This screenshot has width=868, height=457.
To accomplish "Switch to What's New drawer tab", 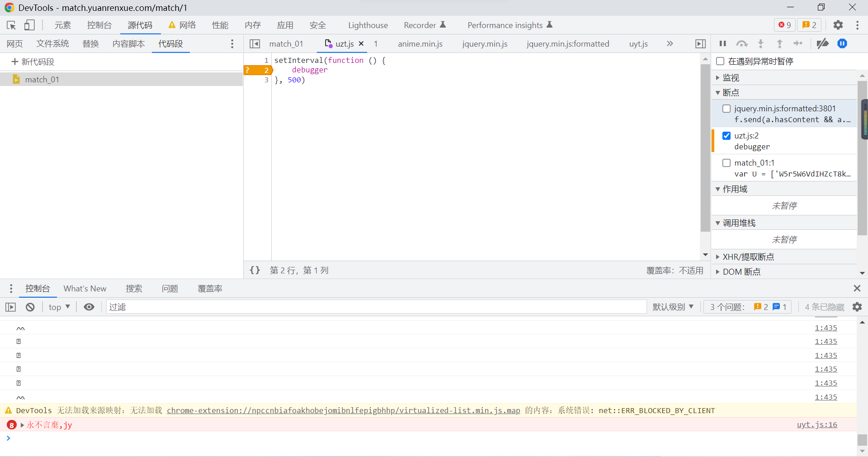I will pos(85,289).
